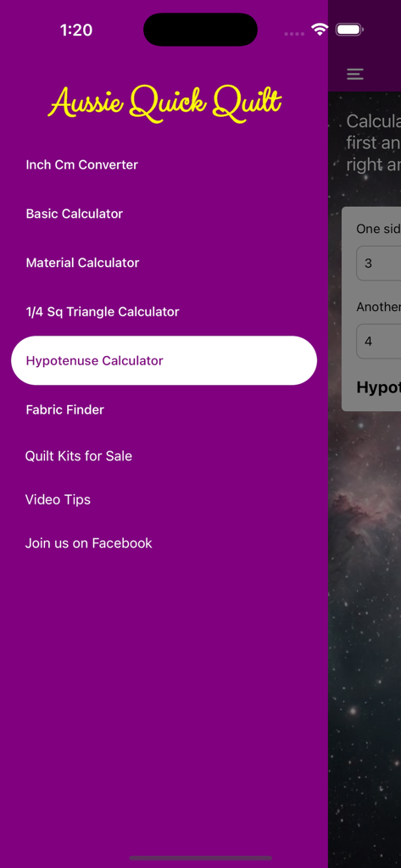Open Basic Calculator

164,214
